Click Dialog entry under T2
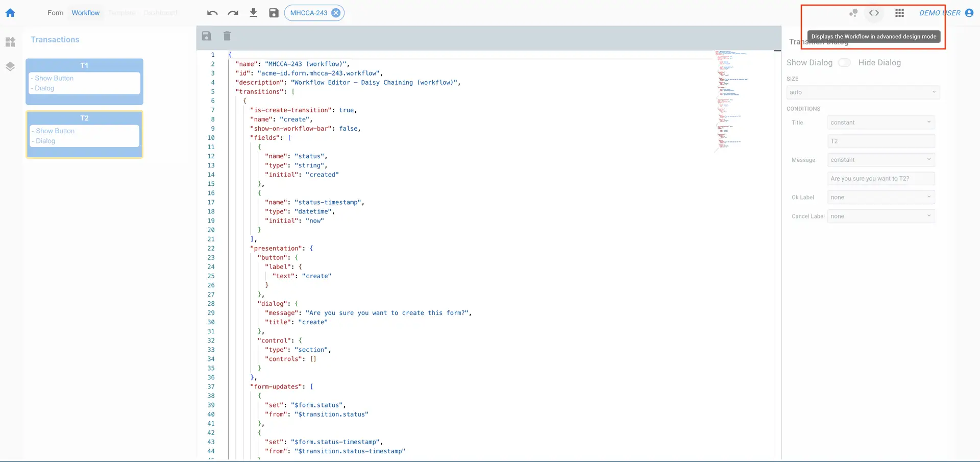 click(x=45, y=141)
